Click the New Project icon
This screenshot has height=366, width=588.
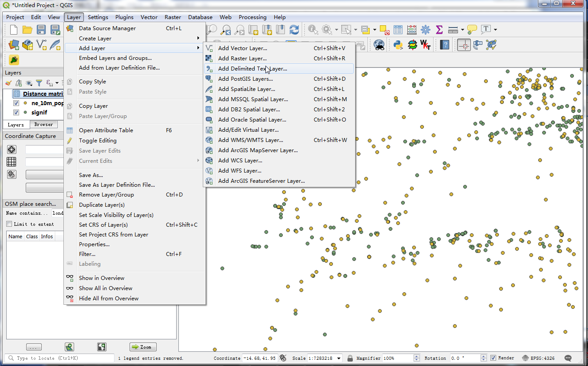coord(14,30)
